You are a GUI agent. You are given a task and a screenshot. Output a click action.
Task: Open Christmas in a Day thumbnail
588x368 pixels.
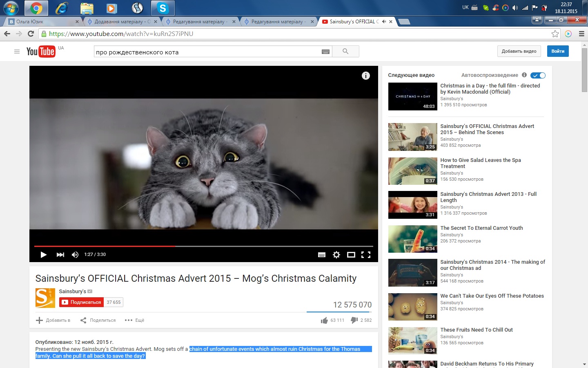coord(412,96)
